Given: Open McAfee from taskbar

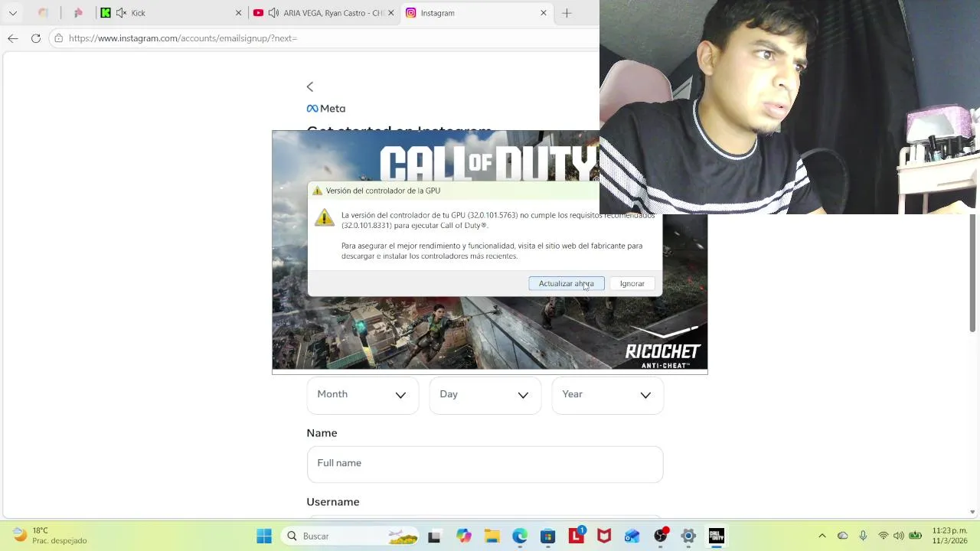Looking at the screenshot, I should tap(604, 536).
